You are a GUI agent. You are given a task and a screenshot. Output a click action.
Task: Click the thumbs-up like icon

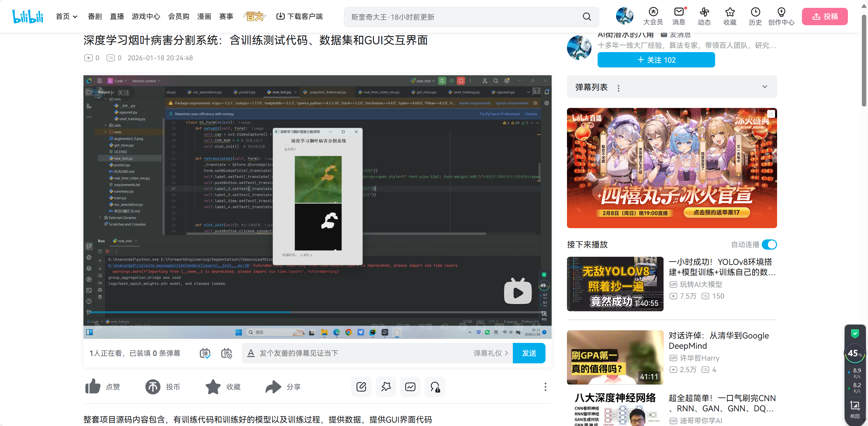pos(93,386)
